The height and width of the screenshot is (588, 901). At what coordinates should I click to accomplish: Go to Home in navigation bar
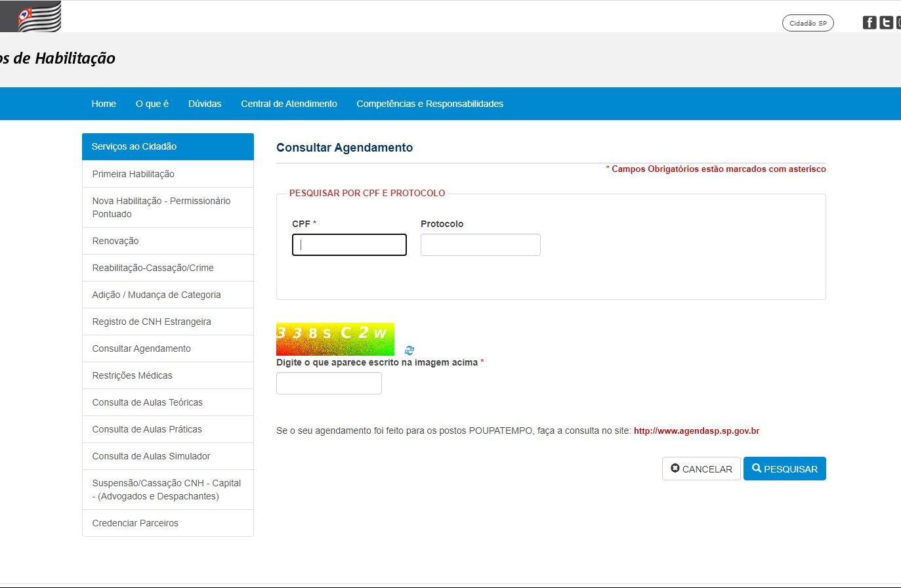click(x=104, y=104)
